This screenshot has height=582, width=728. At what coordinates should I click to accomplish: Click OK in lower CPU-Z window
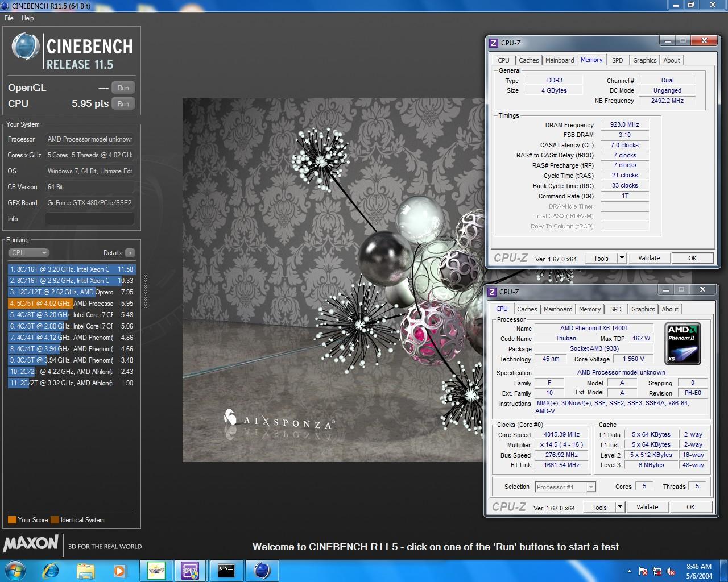(x=690, y=507)
